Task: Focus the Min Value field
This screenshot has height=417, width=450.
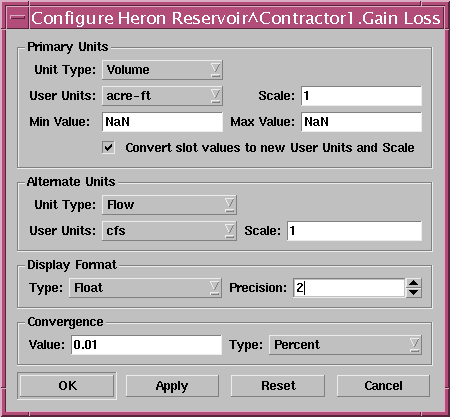Action: 162,122
